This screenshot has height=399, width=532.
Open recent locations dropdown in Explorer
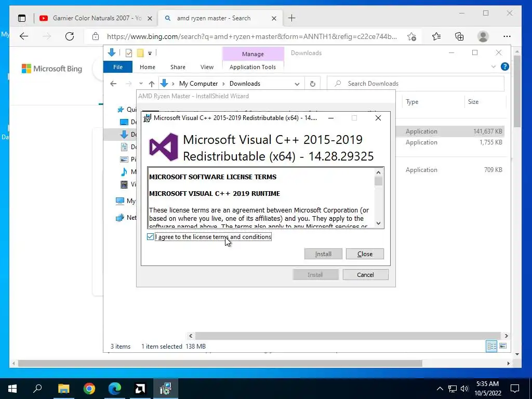pyautogui.click(x=141, y=84)
